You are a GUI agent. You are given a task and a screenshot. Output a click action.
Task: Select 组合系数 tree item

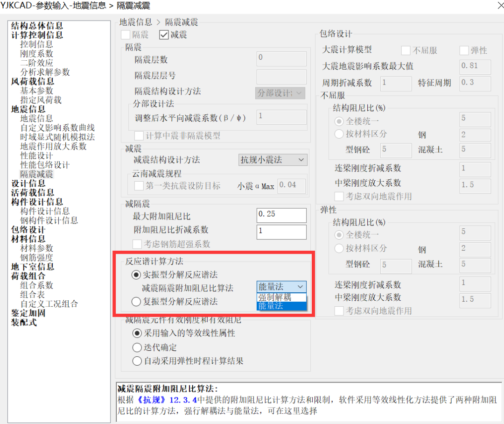[37, 286]
